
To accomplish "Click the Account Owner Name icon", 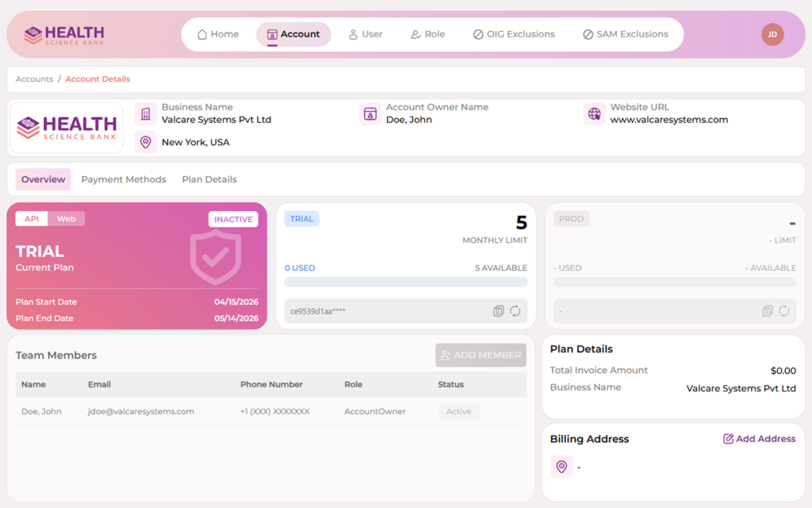I will coord(370,114).
